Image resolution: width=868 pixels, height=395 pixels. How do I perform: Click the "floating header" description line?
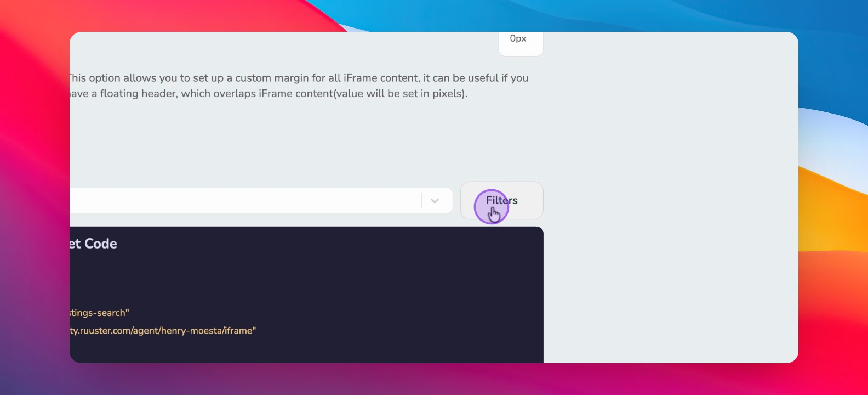tap(269, 93)
